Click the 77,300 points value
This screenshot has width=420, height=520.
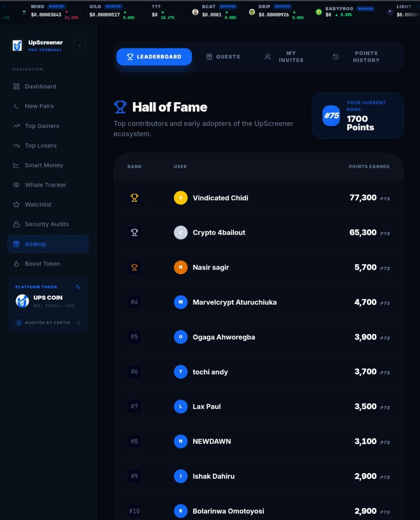[x=363, y=198]
